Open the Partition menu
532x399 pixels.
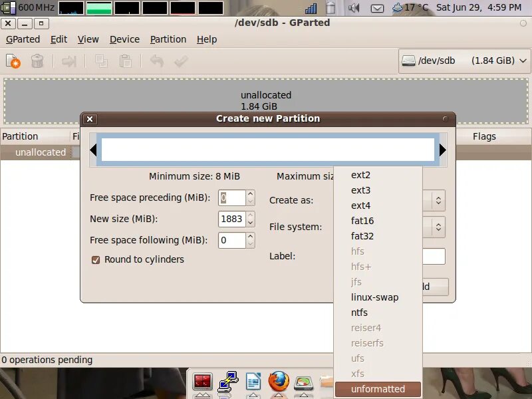pyautogui.click(x=168, y=39)
